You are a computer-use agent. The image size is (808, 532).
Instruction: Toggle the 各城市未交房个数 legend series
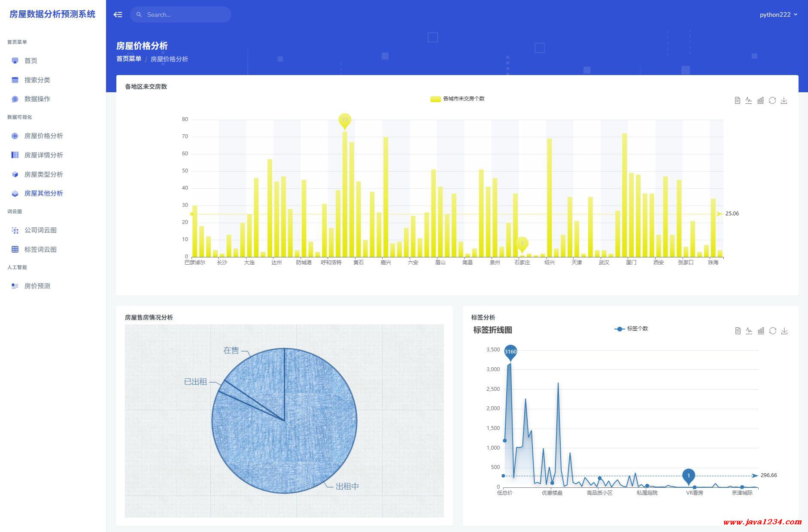457,99
